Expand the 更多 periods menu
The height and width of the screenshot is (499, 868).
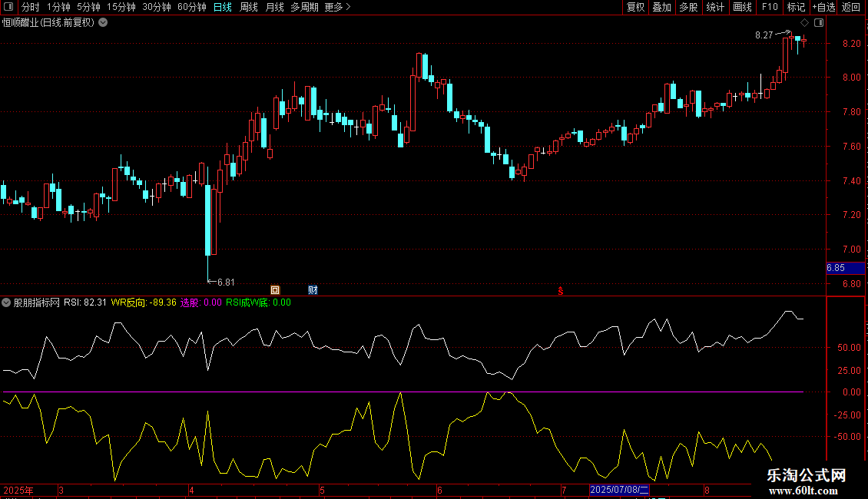[337, 7]
